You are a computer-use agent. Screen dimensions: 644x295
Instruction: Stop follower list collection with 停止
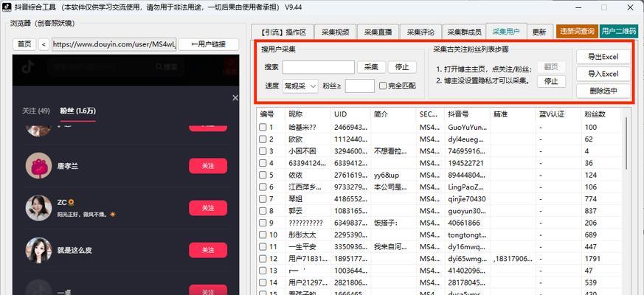tap(551, 81)
